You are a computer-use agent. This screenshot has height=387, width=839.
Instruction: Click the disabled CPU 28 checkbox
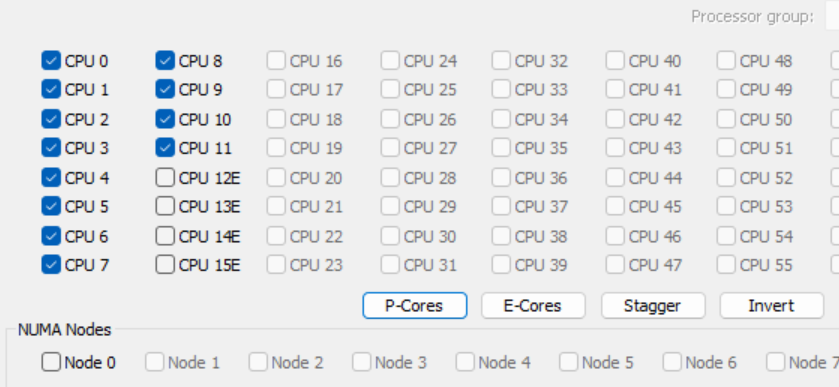pyautogui.click(x=390, y=177)
